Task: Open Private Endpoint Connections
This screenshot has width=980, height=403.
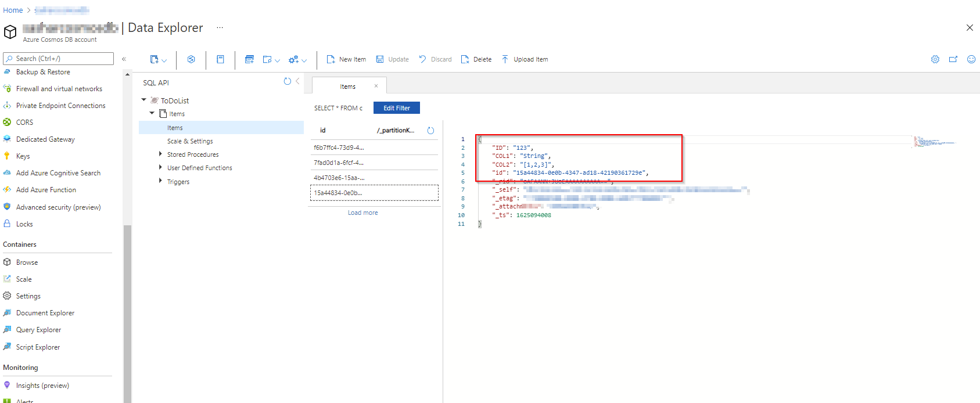Action: pos(60,106)
